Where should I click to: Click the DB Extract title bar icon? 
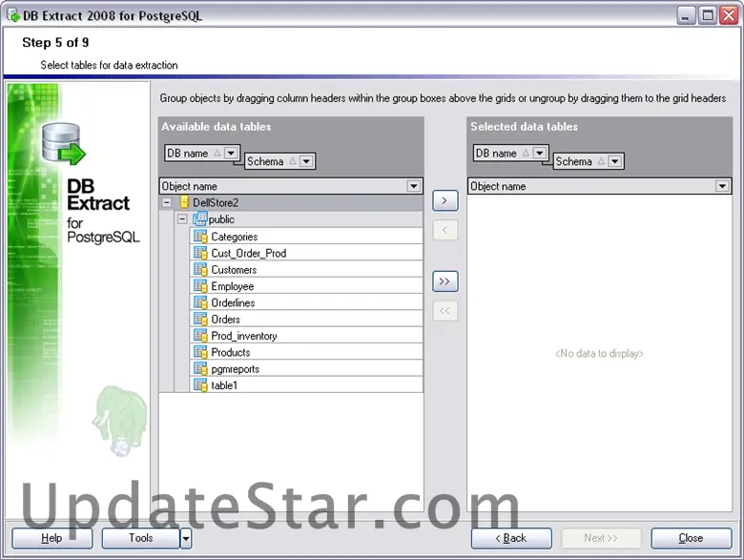pos(12,15)
